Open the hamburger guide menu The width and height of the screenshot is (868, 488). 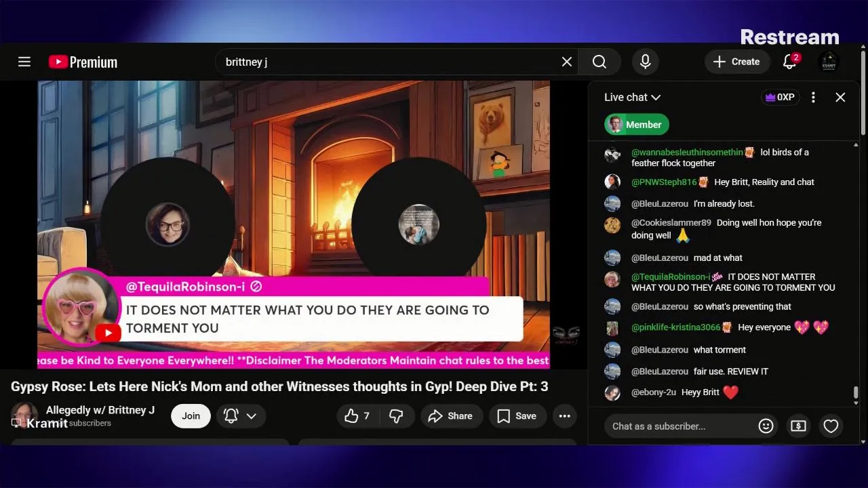[x=24, y=62]
